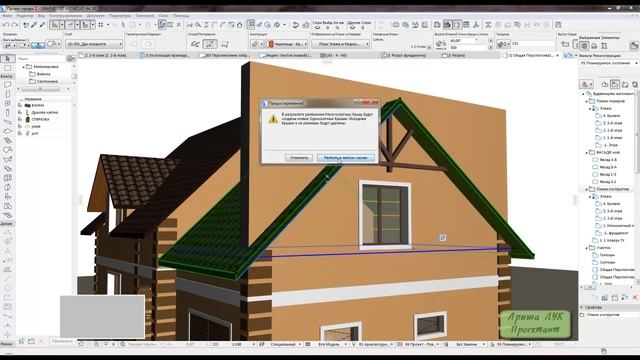Screen dimensions: 640x360
Task: Open the Layout Book navigator icon
Action: [625, 84]
